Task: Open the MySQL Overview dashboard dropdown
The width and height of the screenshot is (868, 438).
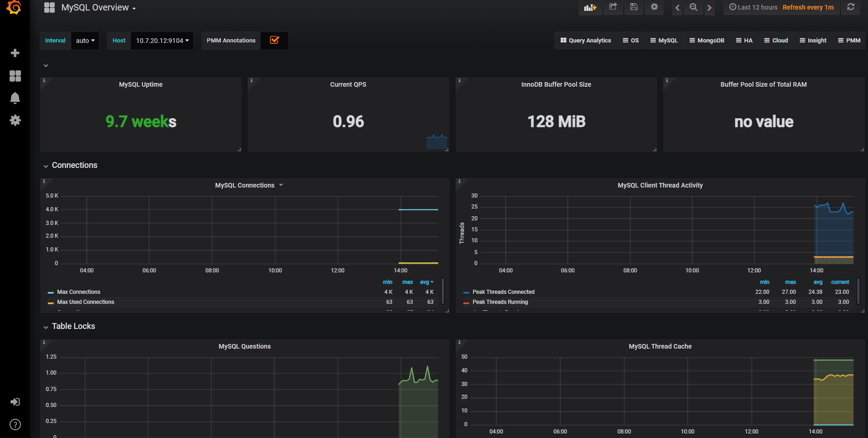Action: [x=99, y=8]
